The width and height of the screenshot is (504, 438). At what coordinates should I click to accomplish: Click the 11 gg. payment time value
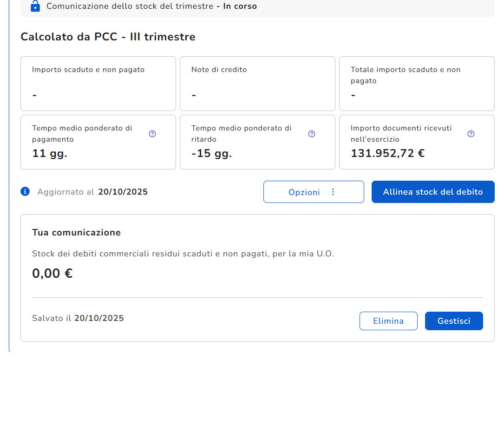point(50,153)
